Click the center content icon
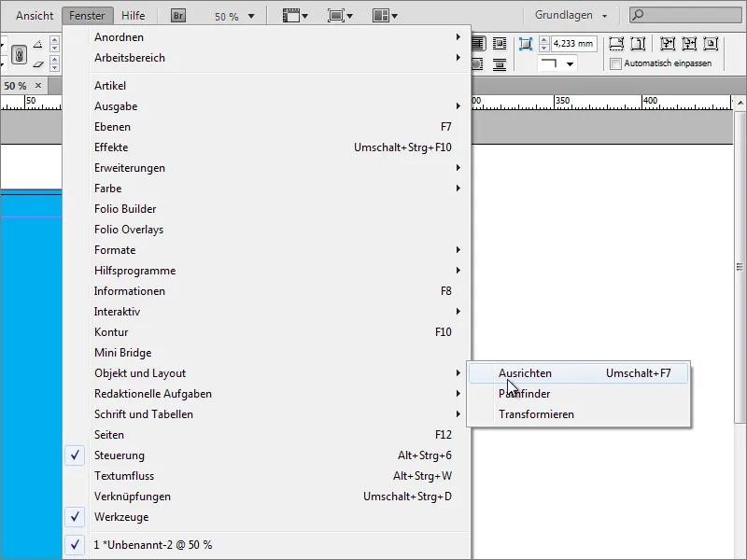Screen dimensions: 747x560 pyautogui.click(x=711, y=44)
